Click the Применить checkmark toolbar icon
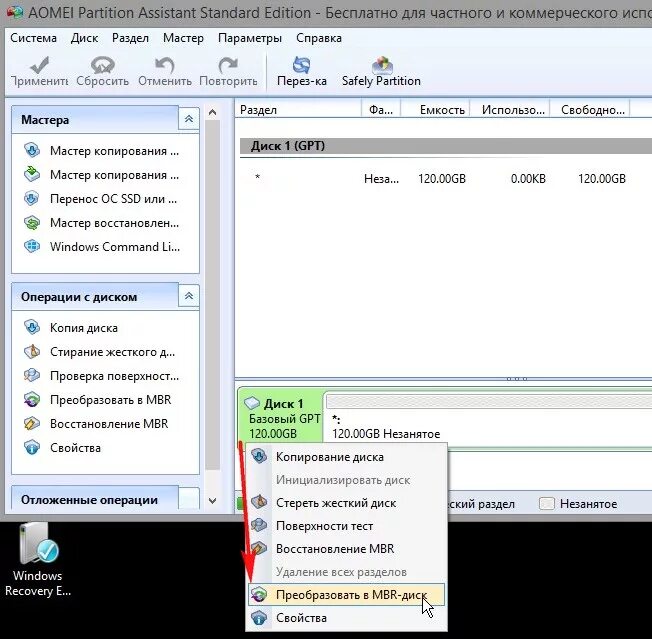This screenshot has width=652, height=639. tap(40, 65)
